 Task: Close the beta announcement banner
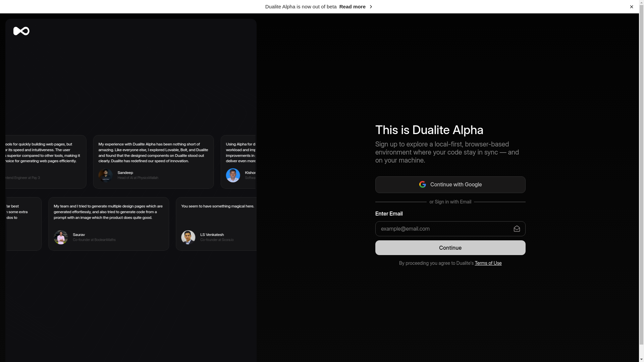click(631, 7)
